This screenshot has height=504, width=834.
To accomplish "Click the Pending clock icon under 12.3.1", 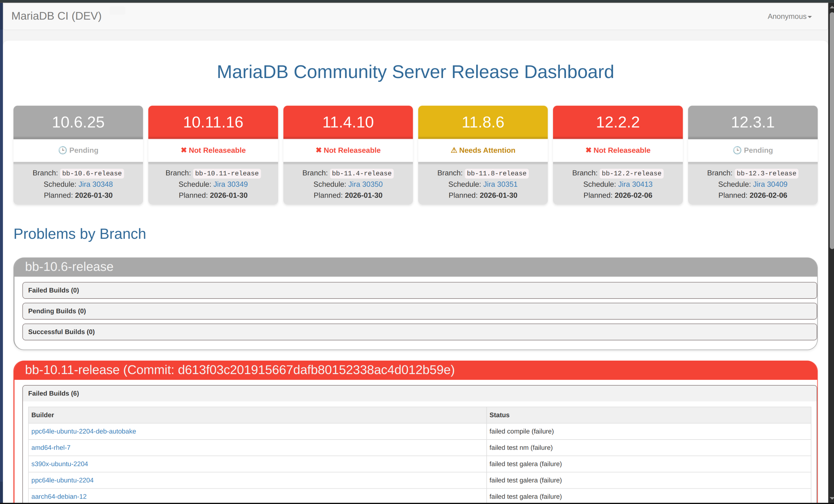I will tap(737, 150).
